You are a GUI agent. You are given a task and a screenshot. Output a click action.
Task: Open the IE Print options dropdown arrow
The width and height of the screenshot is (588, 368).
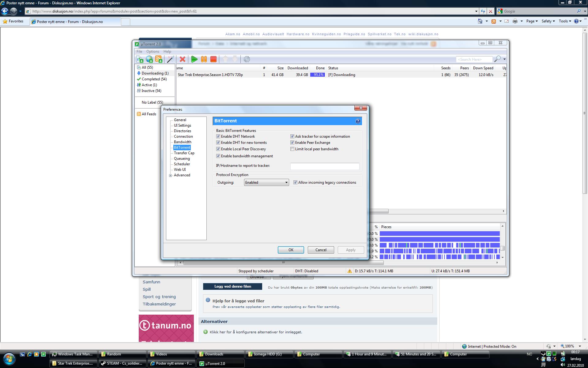coord(522,21)
